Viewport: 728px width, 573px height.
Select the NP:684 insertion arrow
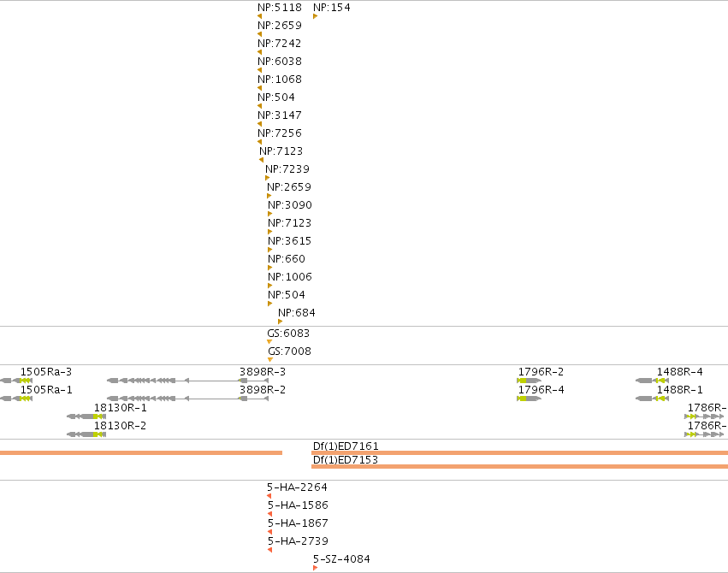(280, 322)
